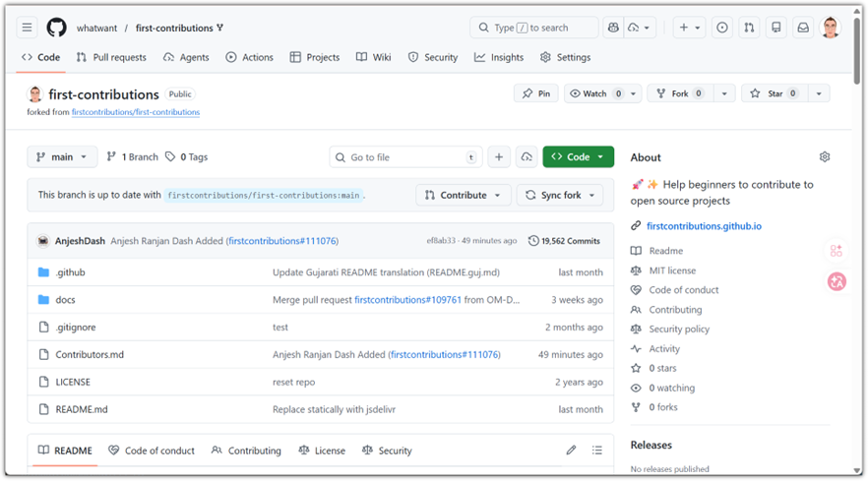Click the search box Type / to search
868x481 pixels.
pyautogui.click(x=533, y=28)
